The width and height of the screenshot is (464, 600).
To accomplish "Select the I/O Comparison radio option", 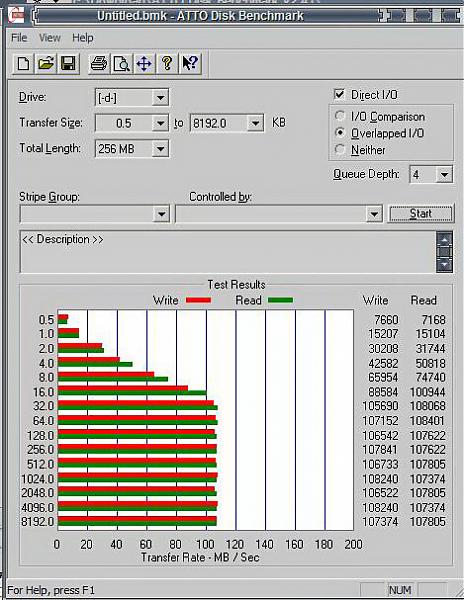I will coord(340,116).
